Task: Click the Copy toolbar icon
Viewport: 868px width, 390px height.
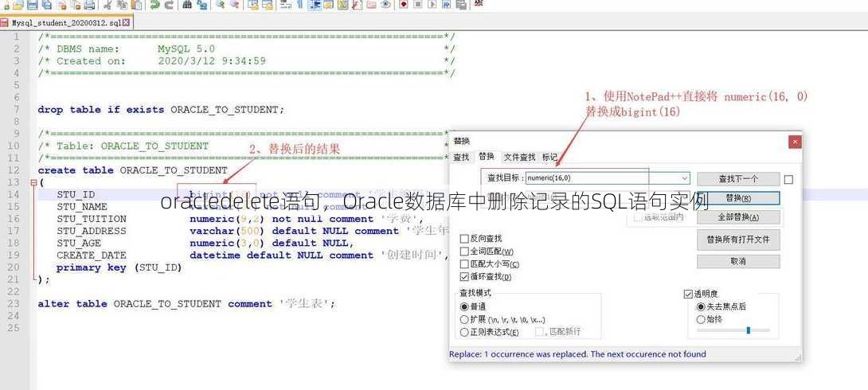Action: (x=123, y=5)
